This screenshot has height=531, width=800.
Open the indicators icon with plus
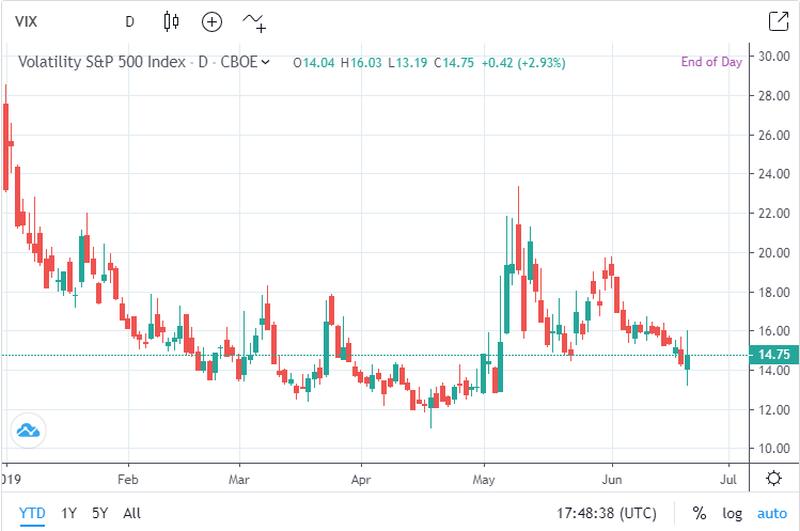(254, 22)
